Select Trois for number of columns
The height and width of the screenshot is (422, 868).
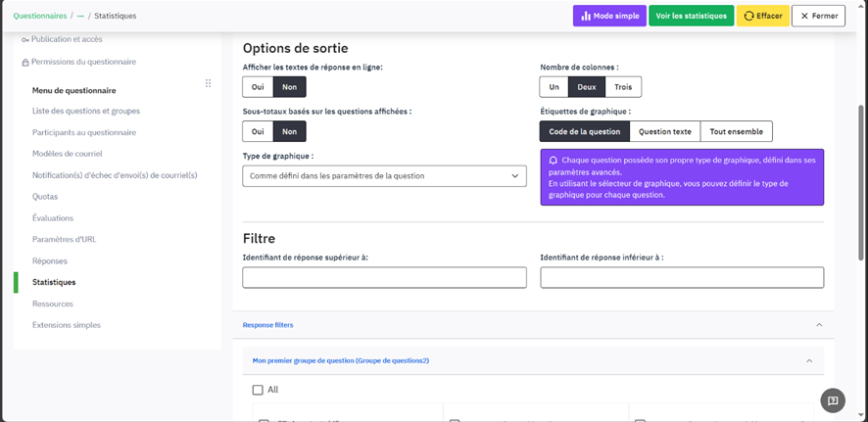pyautogui.click(x=623, y=87)
